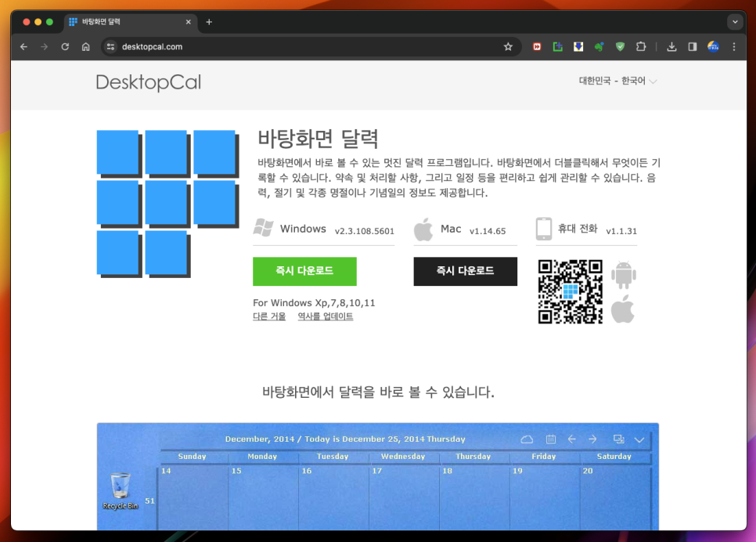
Task: Click the calendar icon in preview header
Action: [x=551, y=439]
